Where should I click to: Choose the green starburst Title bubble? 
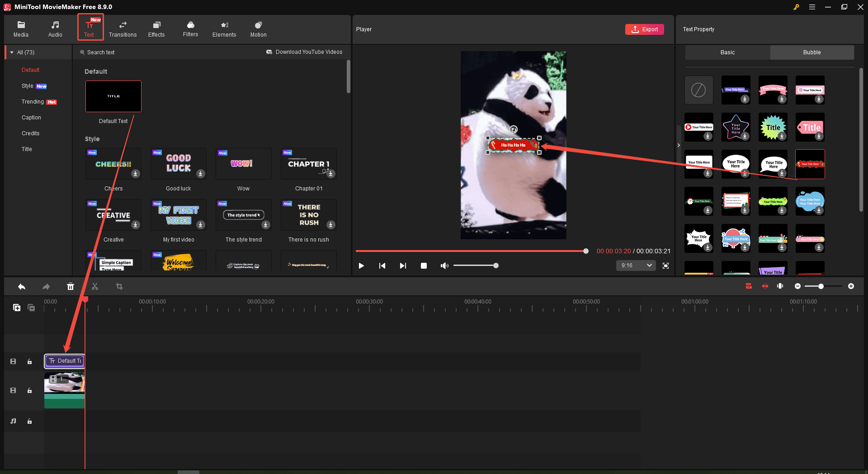coord(773,127)
